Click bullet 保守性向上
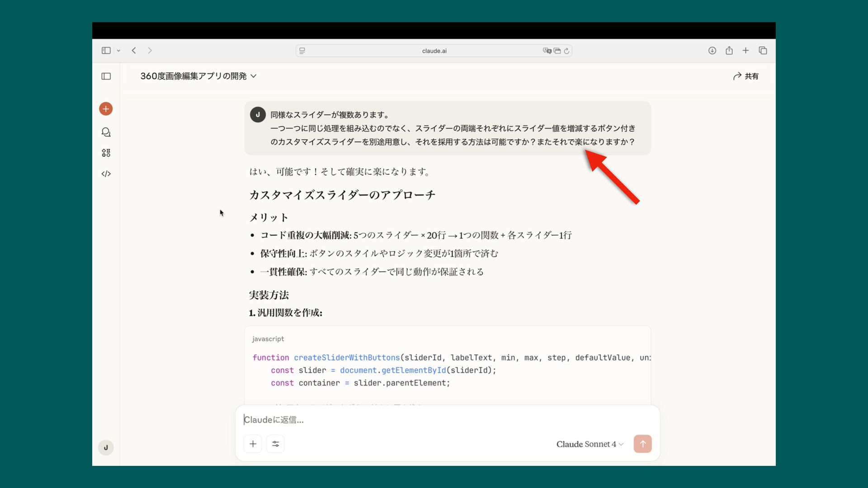This screenshot has width=868, height=488. coord(379,253)
